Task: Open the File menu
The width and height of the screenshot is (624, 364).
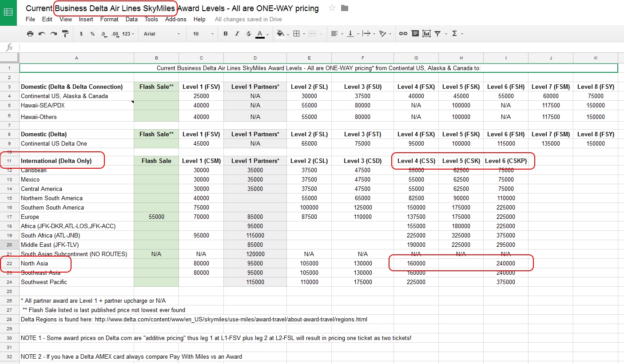Action: click(x=30, y=19)
